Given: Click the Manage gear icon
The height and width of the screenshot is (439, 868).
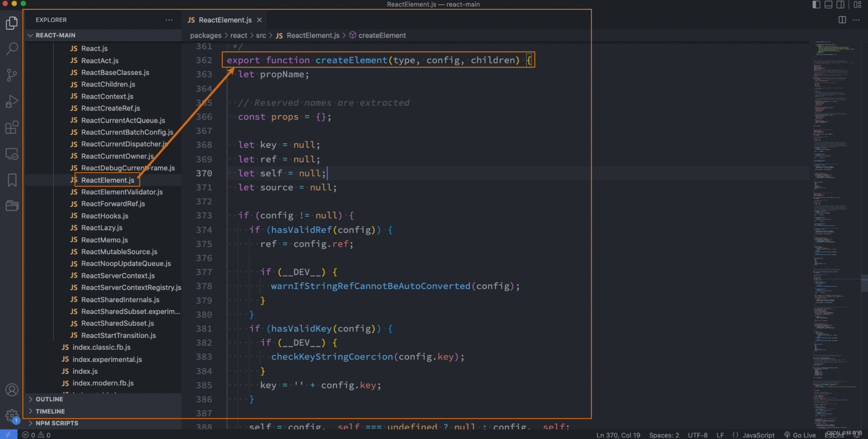Looking at the screenshot, I should (x=12, y=415).
